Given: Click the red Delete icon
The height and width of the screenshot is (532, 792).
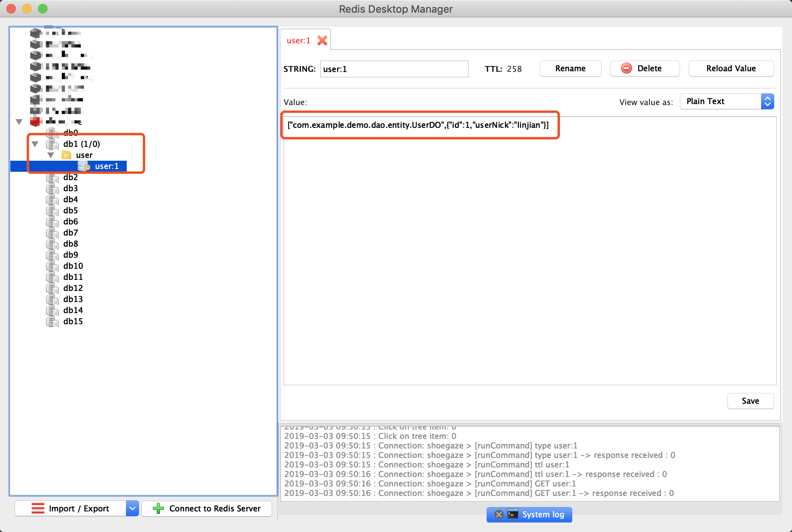Looking at the screenshot, I should click(626, 68).
